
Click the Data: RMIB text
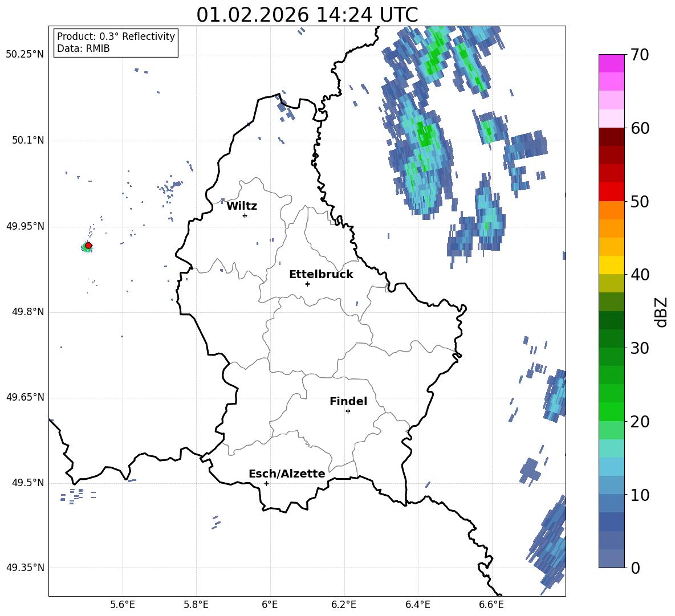click(83, 48)
